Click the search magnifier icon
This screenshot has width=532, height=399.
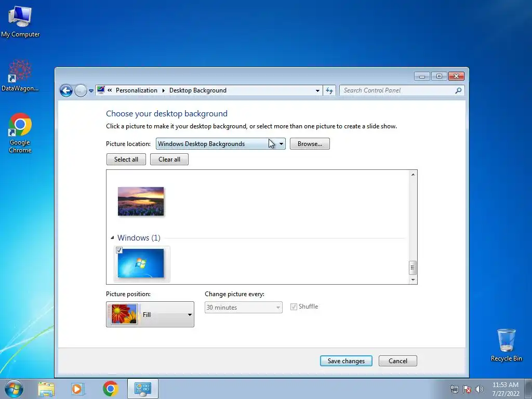click(458, 90)
